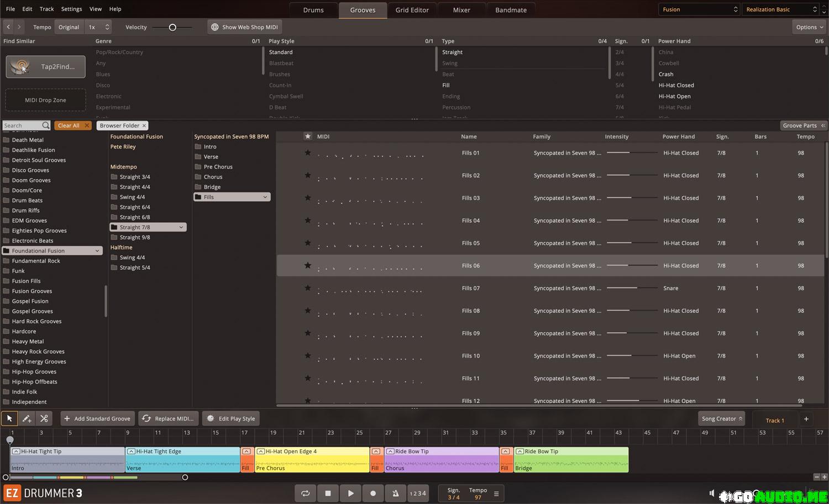Screen dimensions: 829x504
Task: Open the transport menu beside Tempo
Action: tap(496, 494)
